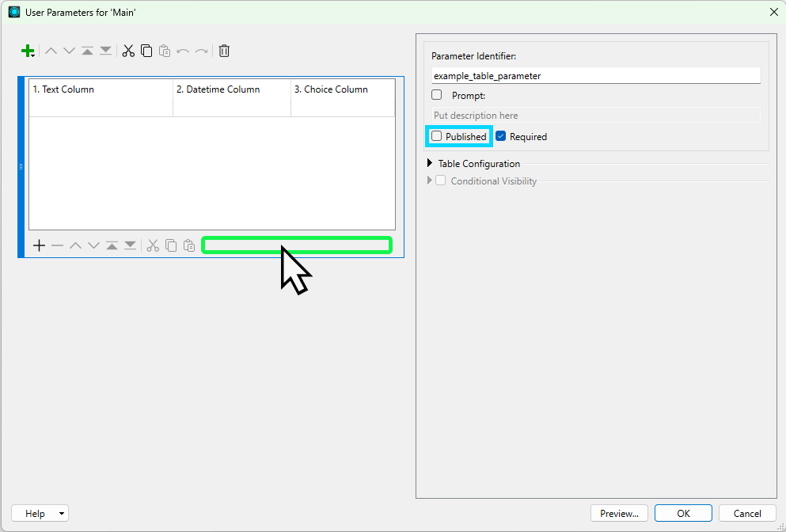Click the trash delete parameter icon
The height and width of the screenshot is (532, 786).
(x=224, y=51)
